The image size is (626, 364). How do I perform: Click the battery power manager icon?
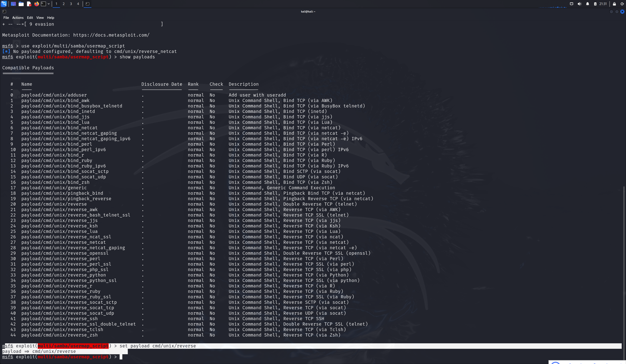[x=595, y=4]
